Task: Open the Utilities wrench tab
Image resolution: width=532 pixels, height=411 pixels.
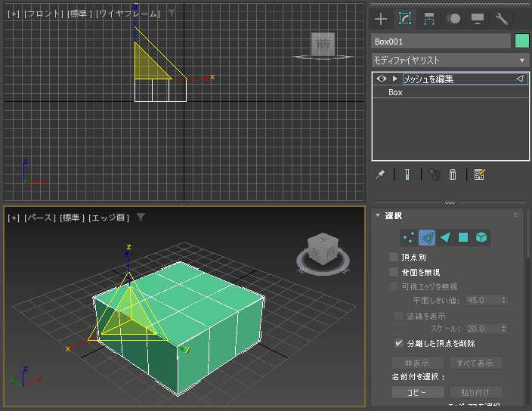Action: (x=501, y=19)
